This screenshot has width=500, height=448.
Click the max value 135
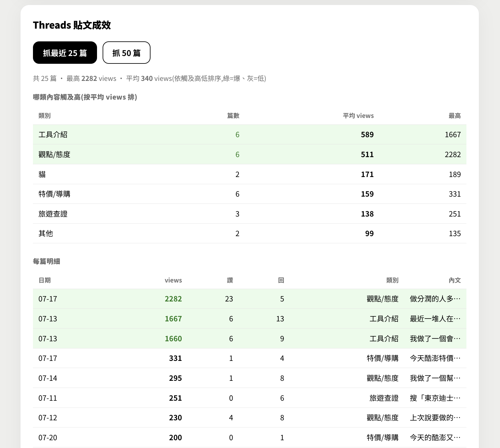tap(455, 233)
